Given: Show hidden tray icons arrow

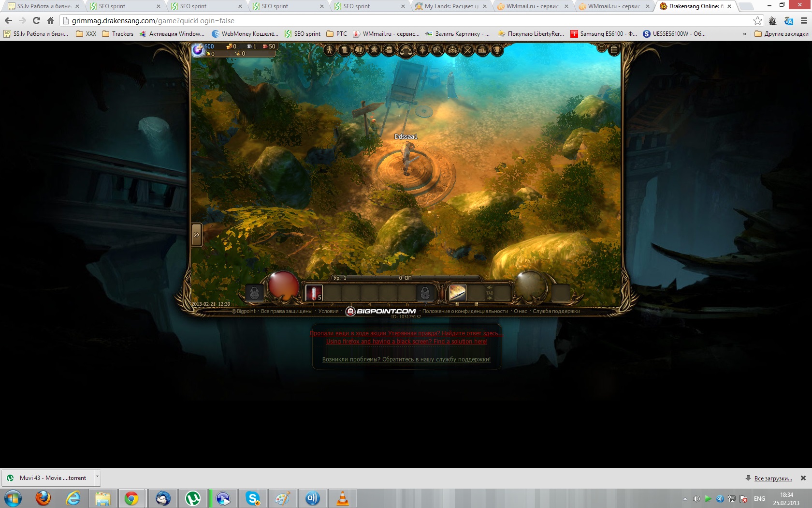Looking at the screenshot, I should click(685, 499).
